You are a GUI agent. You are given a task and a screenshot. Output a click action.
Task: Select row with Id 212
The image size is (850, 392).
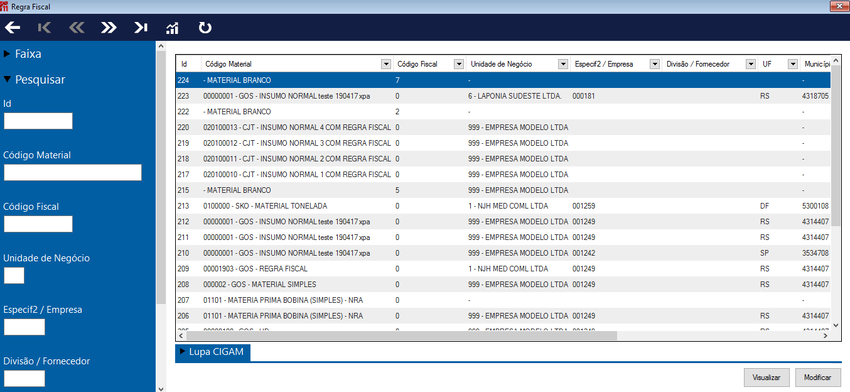(x=503, y=222)
